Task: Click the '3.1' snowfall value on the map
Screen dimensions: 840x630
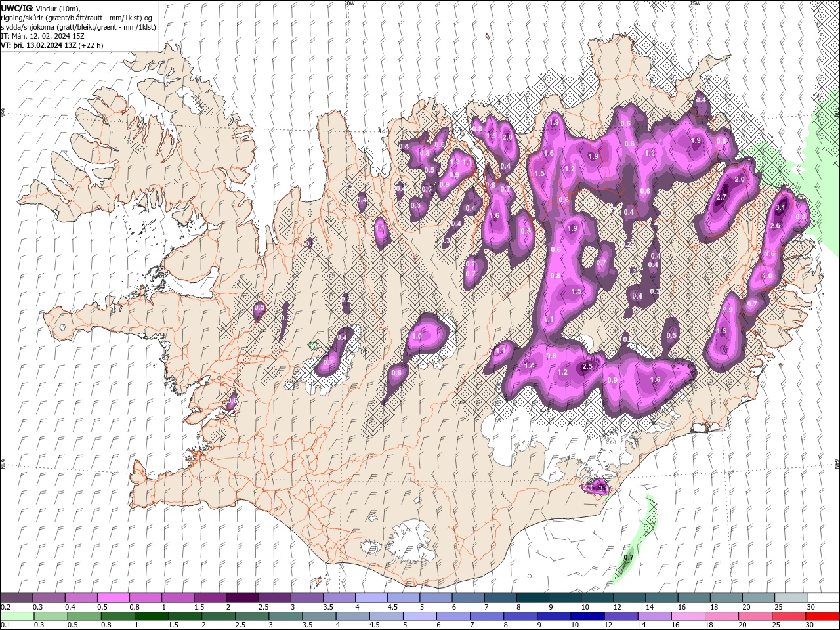Action: click(780, 207)
